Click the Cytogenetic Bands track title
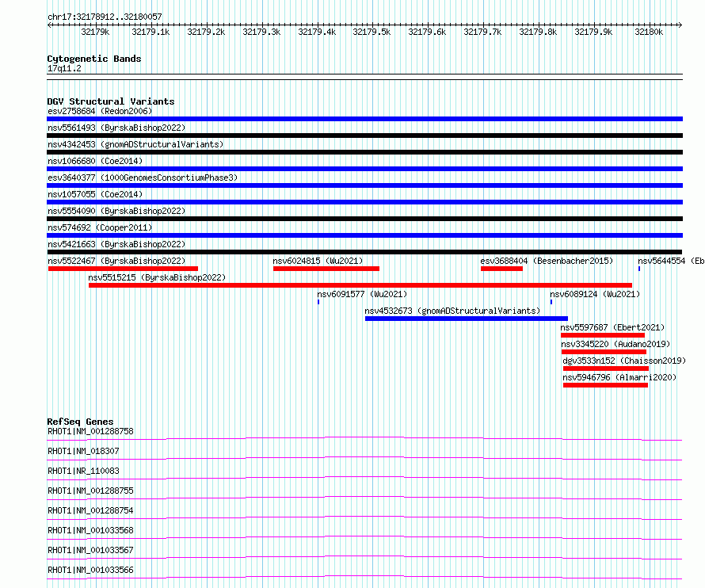The height and width of the screenshot is (588, 705). click(x=94, y=59)
